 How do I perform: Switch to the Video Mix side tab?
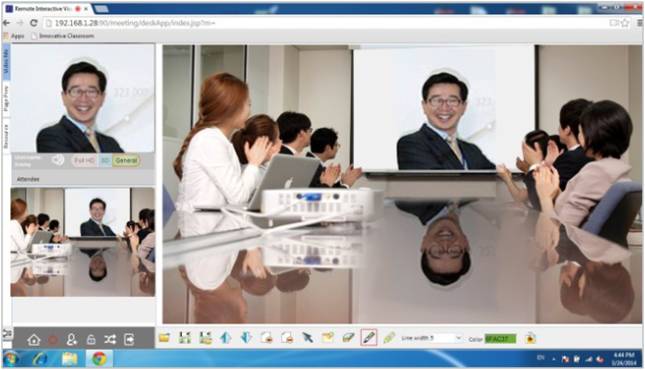6,62
